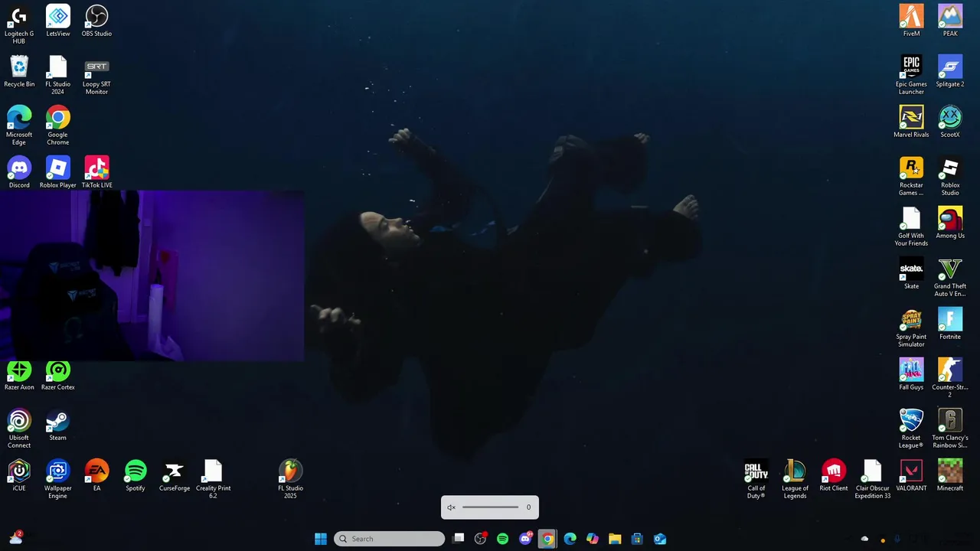The image size is (980, 551).
Task: Switch to Chrome in the taskbar
Action: pyautogui.click(x=547, y=539)
